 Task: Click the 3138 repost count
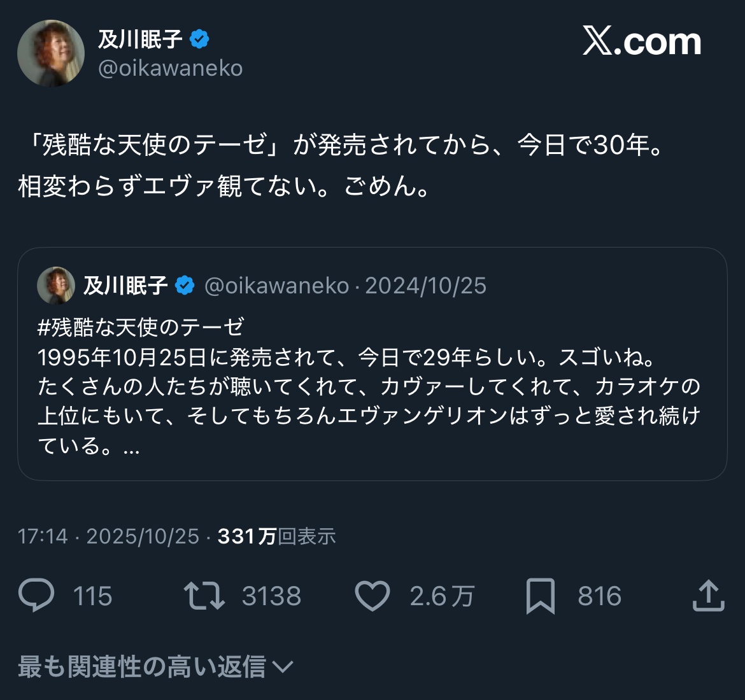pyautogui.click(x=271, y=596)
